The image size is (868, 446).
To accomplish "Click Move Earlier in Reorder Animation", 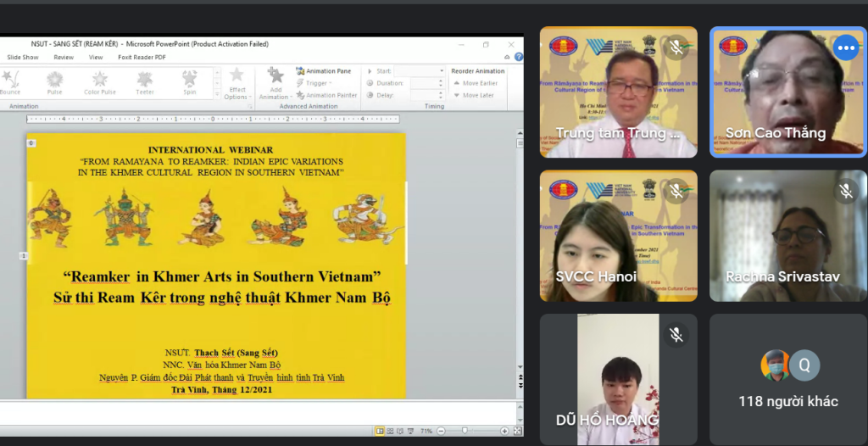I will pyautogui.click(x=476, y=83).
